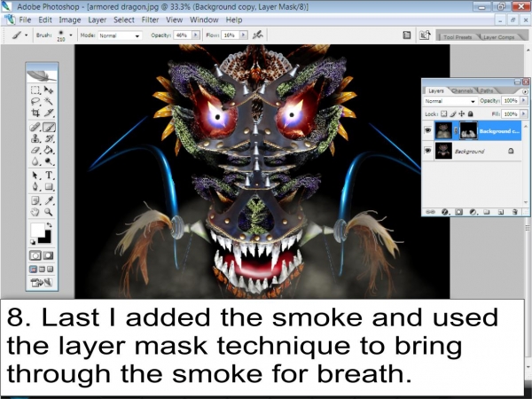Image resolution: width=532 pixels, height=399 pixels.
Task: Open the Edit menu
Action: [45, 20]
